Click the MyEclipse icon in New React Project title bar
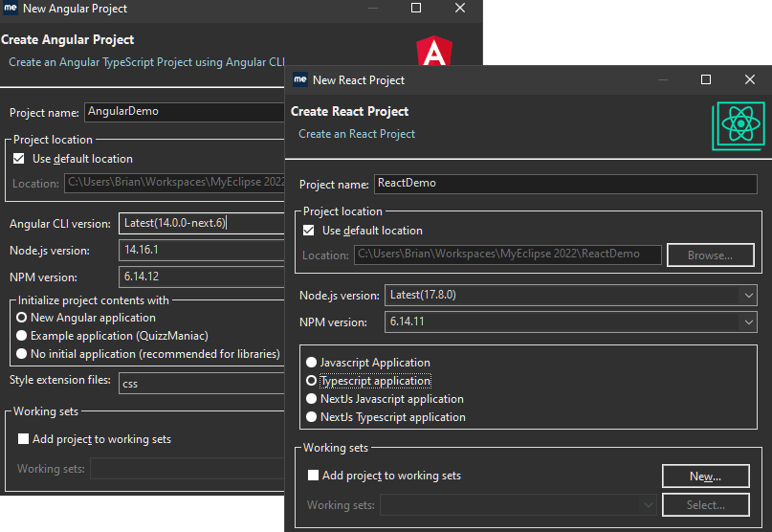The height and width of the screenshot is (532, 772). click(x=300, y=79)
